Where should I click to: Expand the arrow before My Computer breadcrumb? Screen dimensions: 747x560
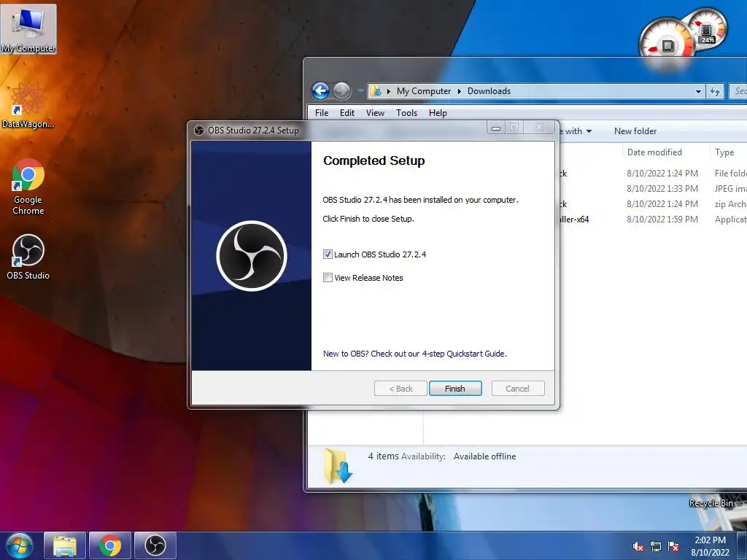click(388, 91)
